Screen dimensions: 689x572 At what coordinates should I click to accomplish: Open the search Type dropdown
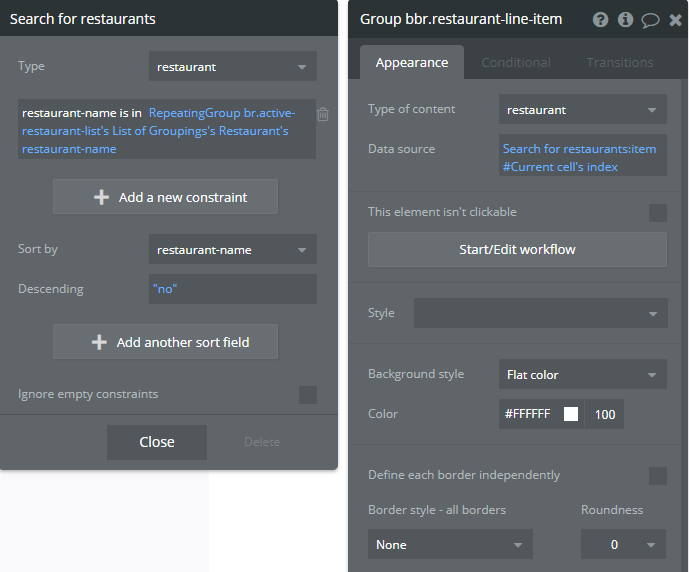click(233, 67)
